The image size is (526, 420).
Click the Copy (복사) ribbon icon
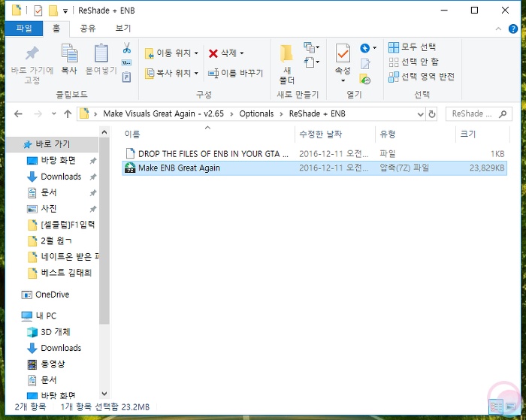(x=69, y=53)
